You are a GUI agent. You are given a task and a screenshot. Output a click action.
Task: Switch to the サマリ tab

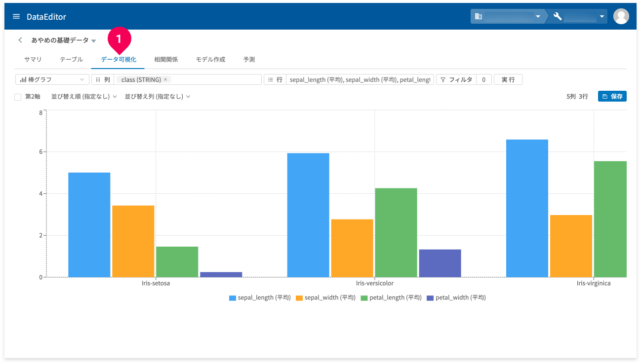[x=33, y=59]
